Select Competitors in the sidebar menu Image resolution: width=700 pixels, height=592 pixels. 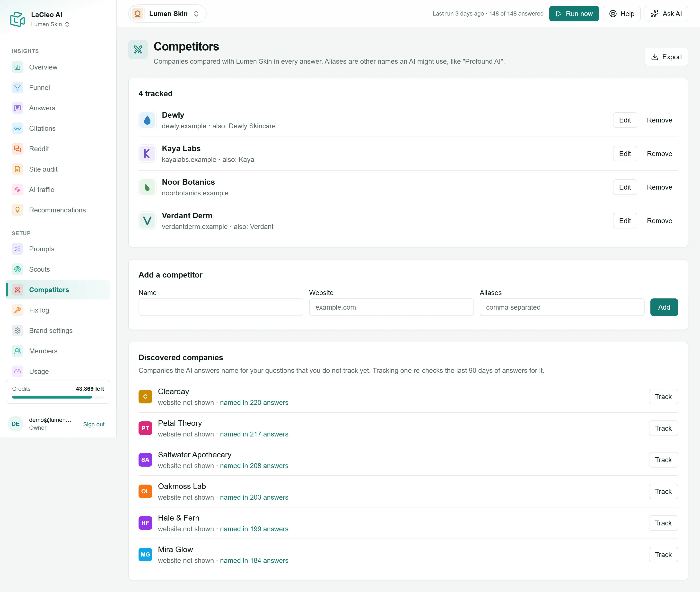coord(58,290)
